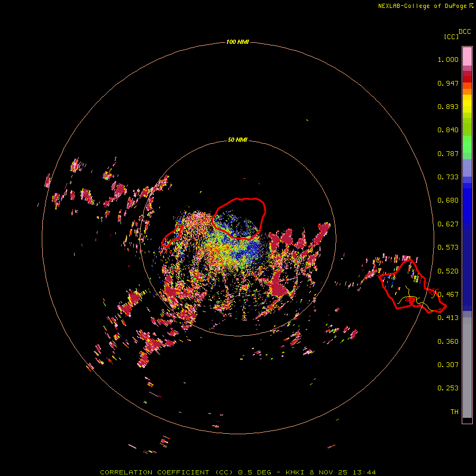
Task: Click the 0.573 legend value
Action: (x=448, y=248)
